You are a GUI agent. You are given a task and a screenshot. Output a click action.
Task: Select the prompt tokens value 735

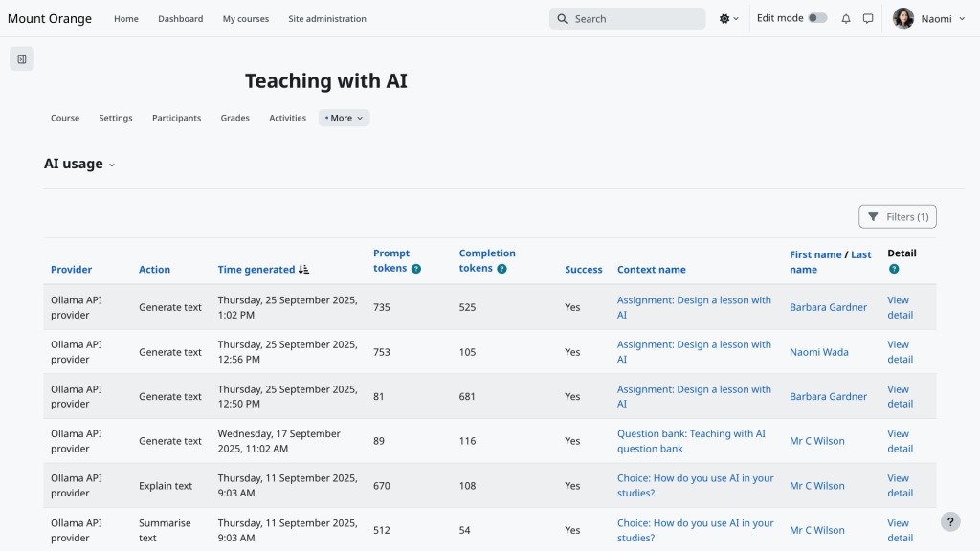click(x=381, y=307)
